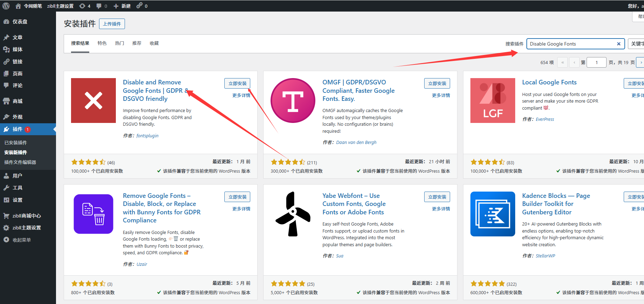The image size is (644, 304).
Task: Click the Local Google Fonts LGF thumbnail
Action: coord(493,101)
